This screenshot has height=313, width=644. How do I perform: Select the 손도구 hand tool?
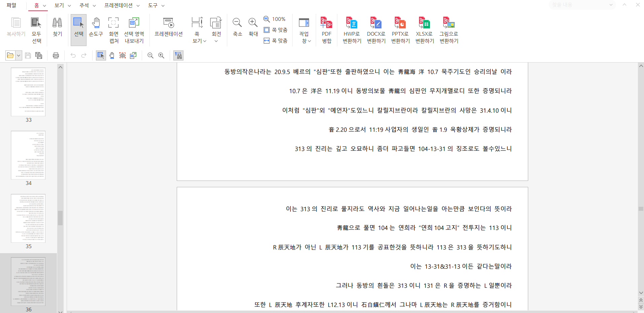(x=96, y=30)
